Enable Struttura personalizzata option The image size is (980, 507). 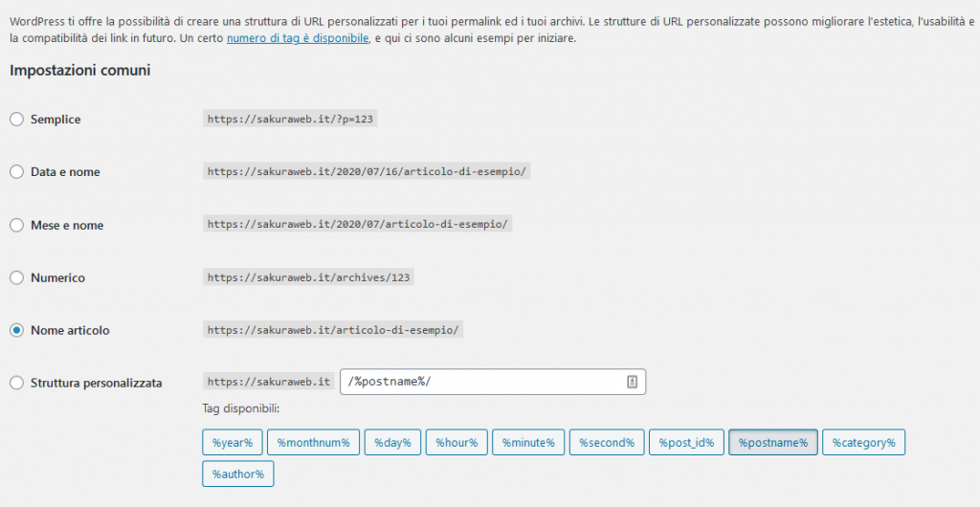(x=17, y=383)
